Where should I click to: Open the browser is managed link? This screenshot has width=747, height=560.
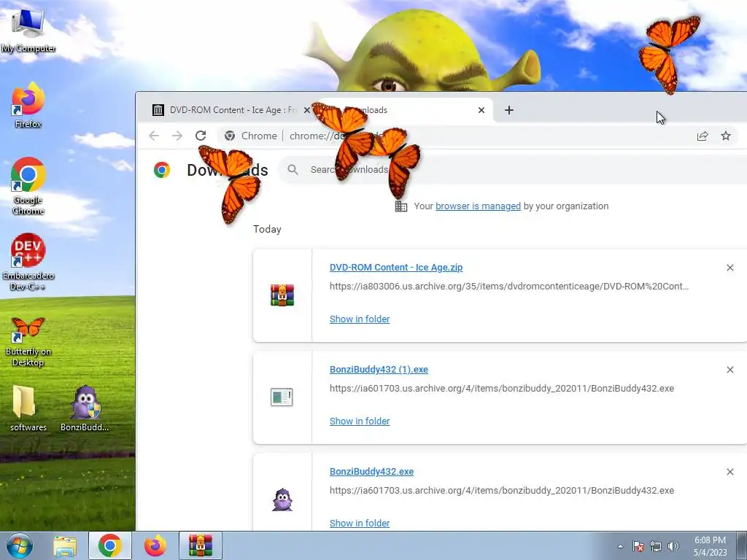tap(478, 206)
